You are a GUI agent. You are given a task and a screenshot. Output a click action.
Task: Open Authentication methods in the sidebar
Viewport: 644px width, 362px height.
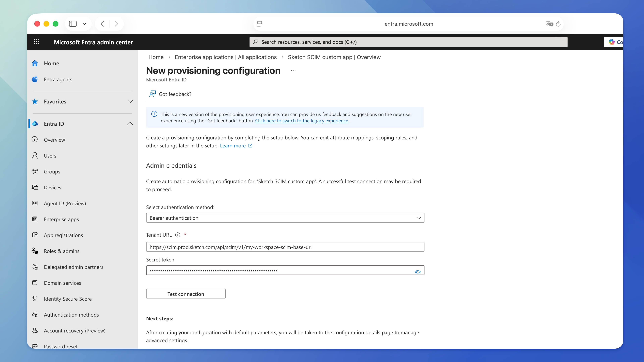pyautogui.click(x=71, y=315)
